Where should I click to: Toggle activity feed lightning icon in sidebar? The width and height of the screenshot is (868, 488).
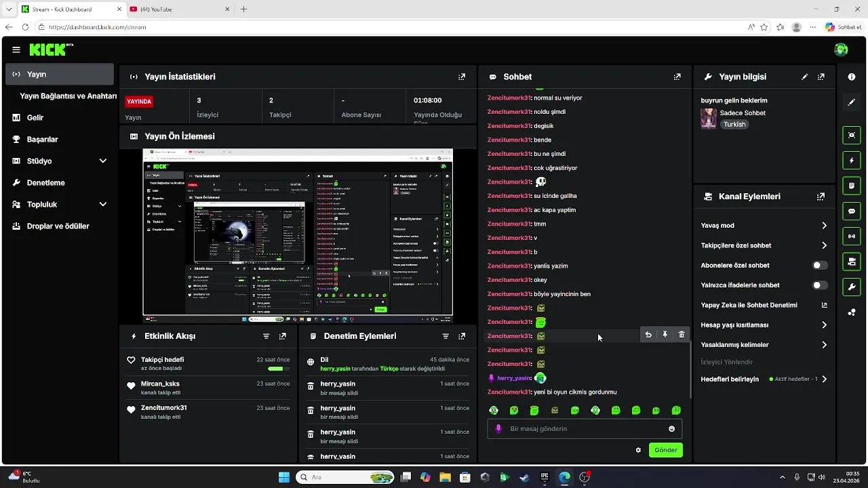[852, 161]
